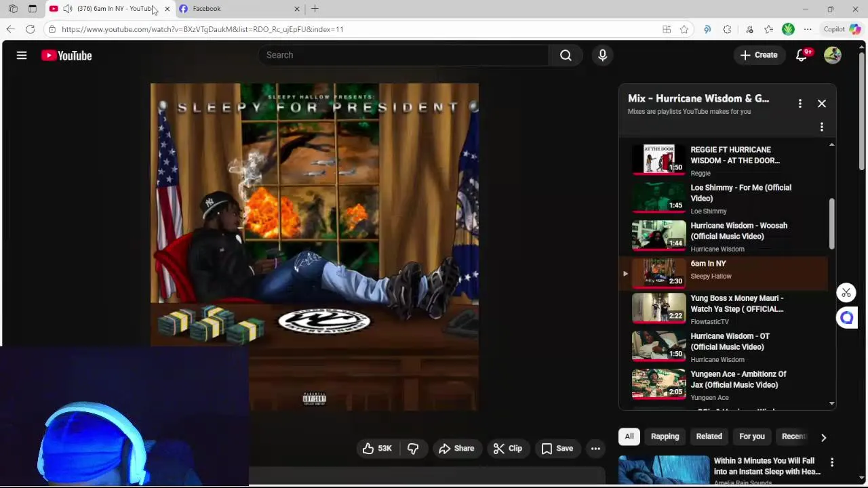Open more actions ellipsis below the video
The width and height of the screenshot is (868, 488).
[x=595, y=448]
